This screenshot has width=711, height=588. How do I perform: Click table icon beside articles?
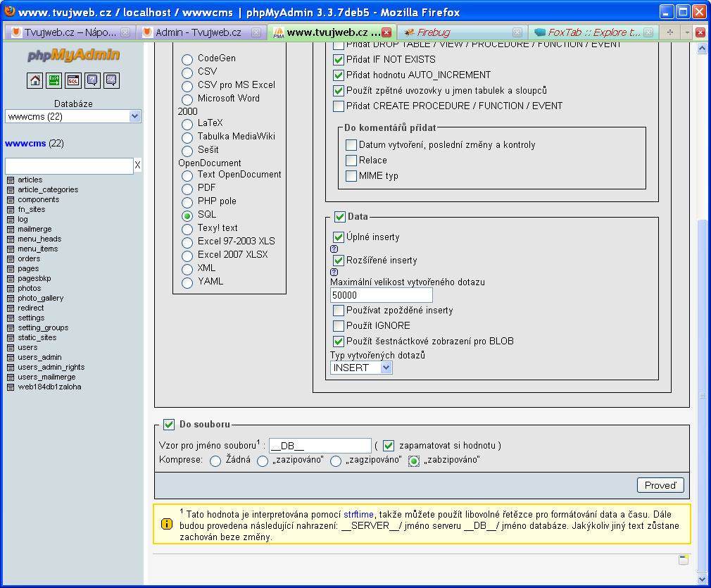11,180
